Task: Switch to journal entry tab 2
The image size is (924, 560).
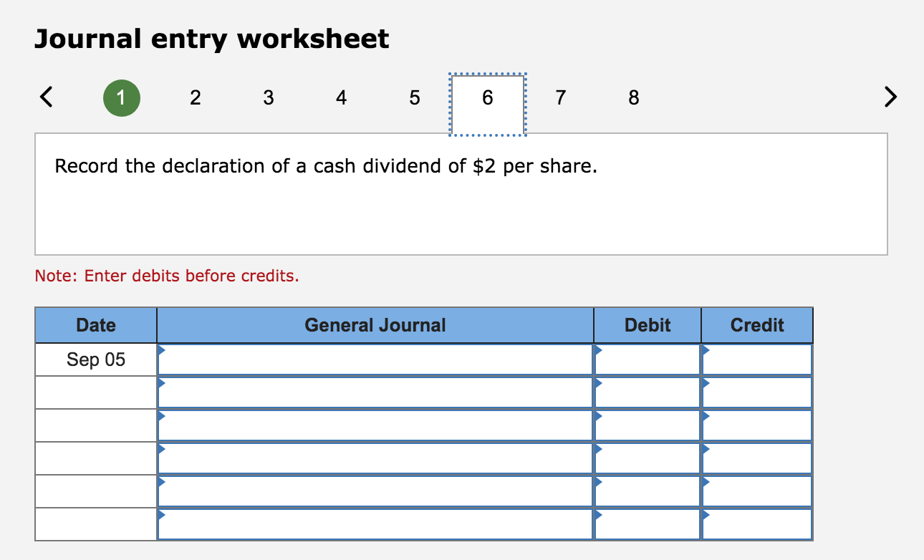Action: point(195,97)
